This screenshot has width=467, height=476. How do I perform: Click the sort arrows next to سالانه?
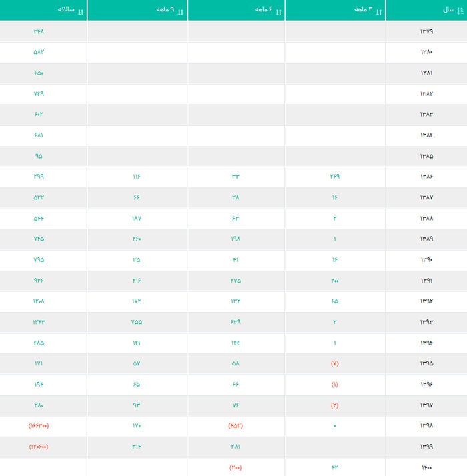(x=81, y=11)
